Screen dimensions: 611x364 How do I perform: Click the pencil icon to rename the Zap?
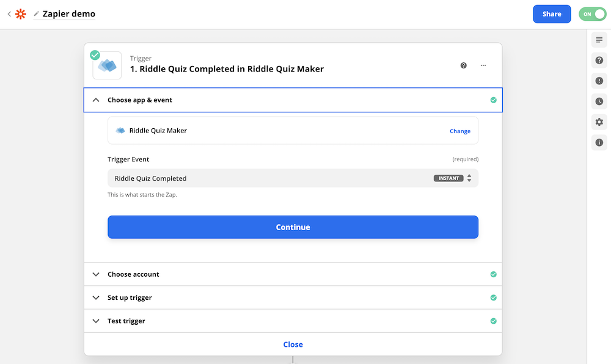pyautogui.click(x=36, y=14)
